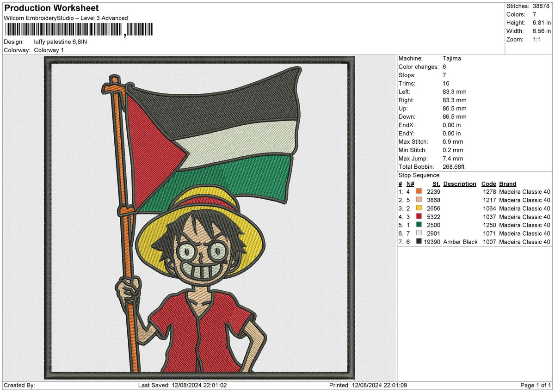The height and width of the screenshot is (392, 555).
Task: Click the 'Page 1 of 1' footer text
Action: [x=536, y=385]
